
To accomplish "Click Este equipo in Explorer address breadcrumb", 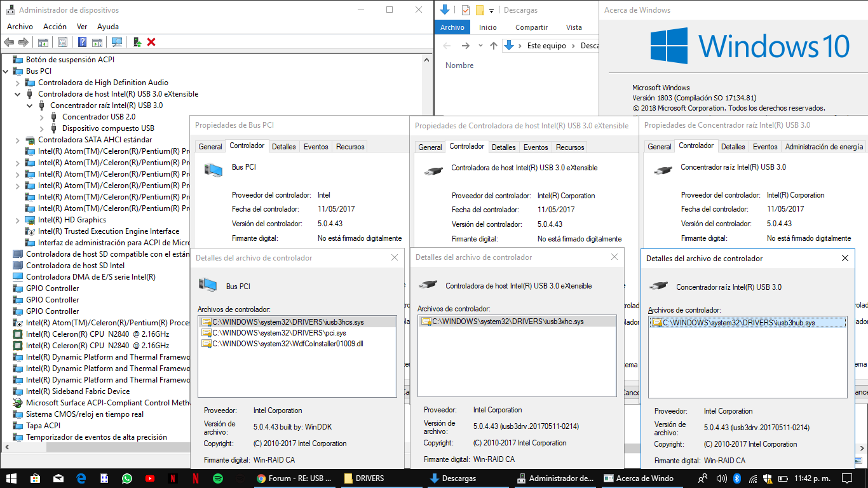I will [x=546, y=46].
